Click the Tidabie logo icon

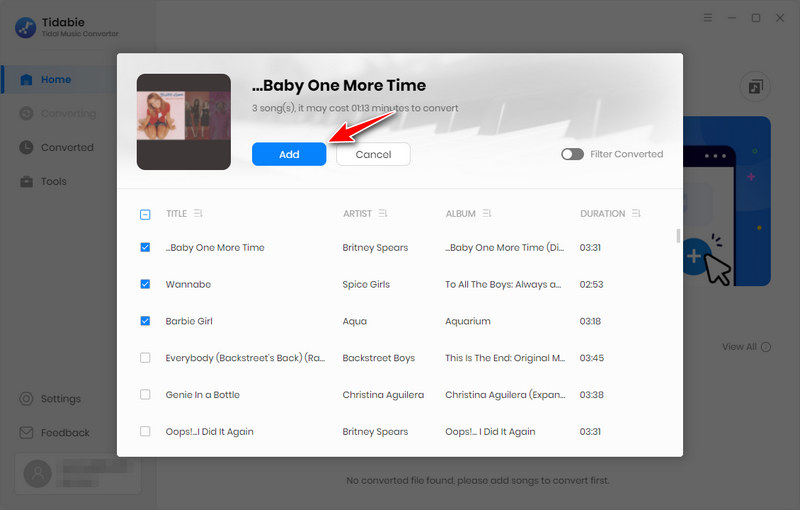coord(26,28)
